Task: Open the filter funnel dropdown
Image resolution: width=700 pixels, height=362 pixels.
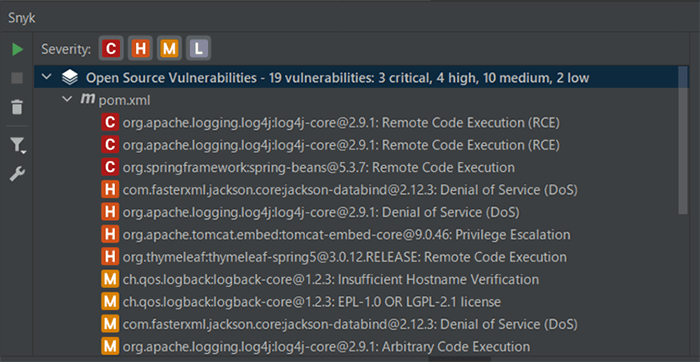Action: [x=17, y=145]
